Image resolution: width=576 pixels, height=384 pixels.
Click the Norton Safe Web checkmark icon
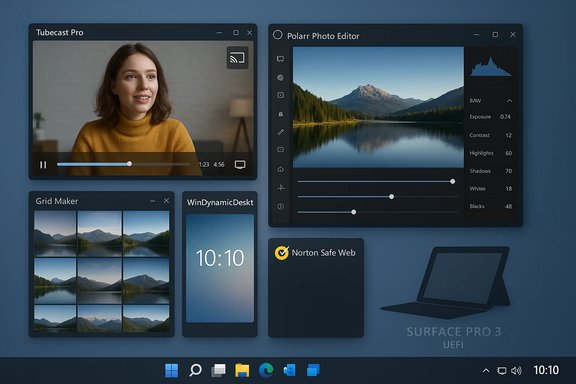(282, 253)
